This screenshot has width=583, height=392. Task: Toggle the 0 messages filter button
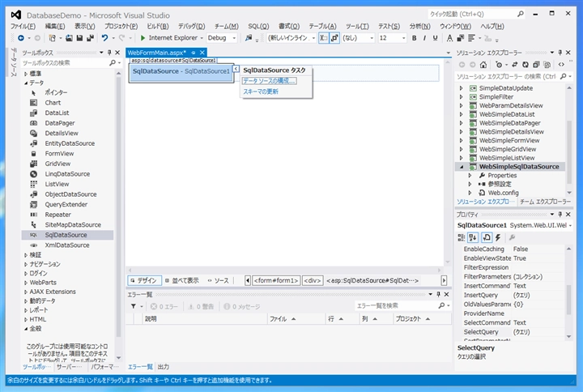241,306
